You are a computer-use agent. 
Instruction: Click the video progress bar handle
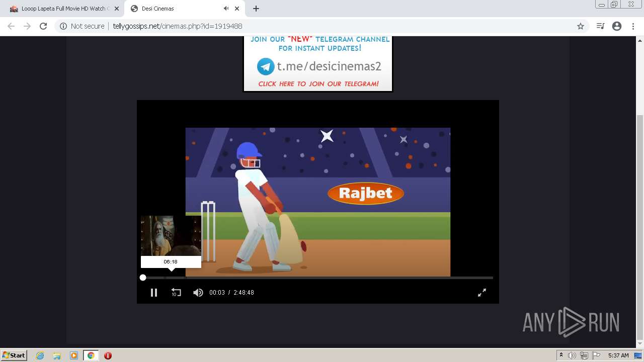pos(143,278)
